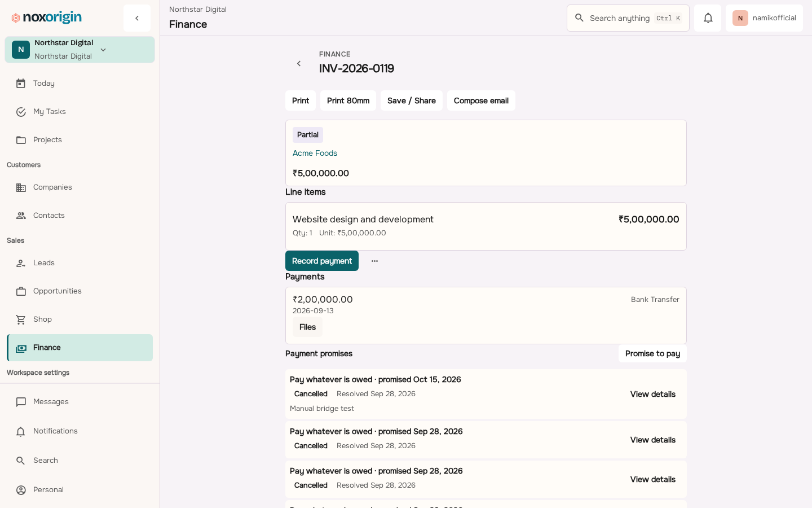Click Print 80mm
The image size is (812, 508).
(x=348, y=100)
